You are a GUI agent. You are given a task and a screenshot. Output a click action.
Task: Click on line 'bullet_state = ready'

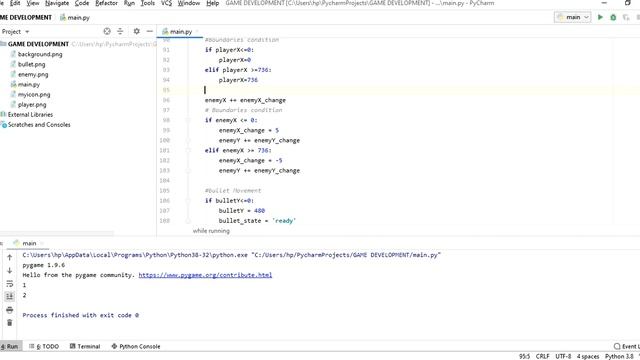click(x=257, y=221)
